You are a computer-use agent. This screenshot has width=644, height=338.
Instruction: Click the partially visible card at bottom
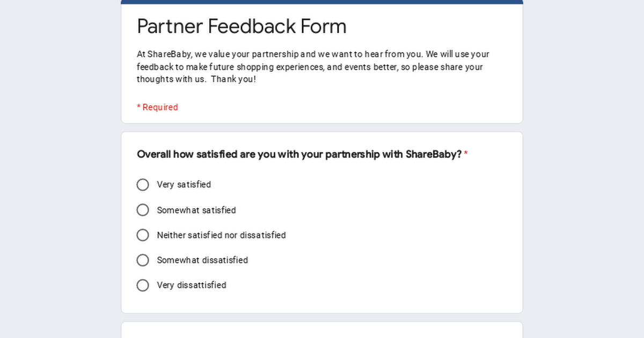(322, 330)
